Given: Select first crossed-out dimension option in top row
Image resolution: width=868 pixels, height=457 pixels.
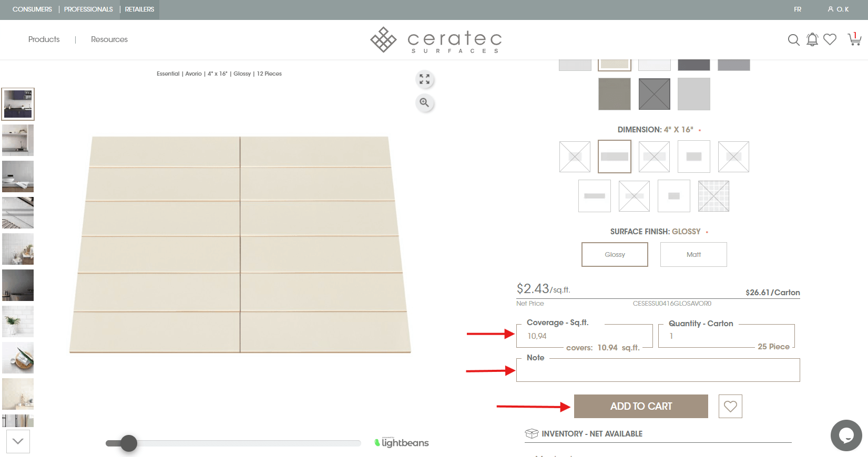Looking at the screenshot, I should click(575, 157).
